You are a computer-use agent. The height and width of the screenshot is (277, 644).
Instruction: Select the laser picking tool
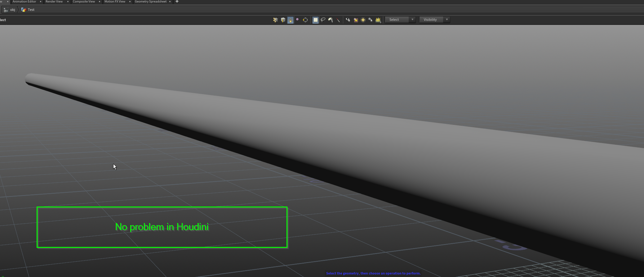338,20
